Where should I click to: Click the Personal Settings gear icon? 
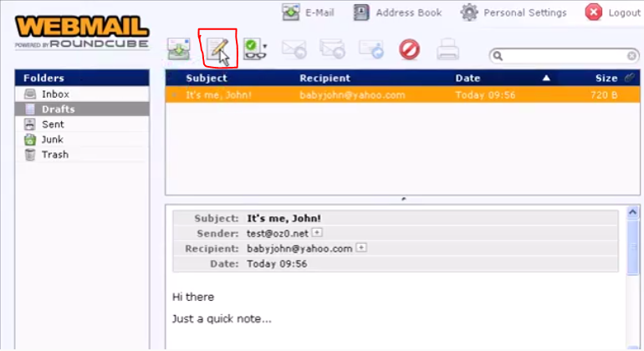point(469,13)
